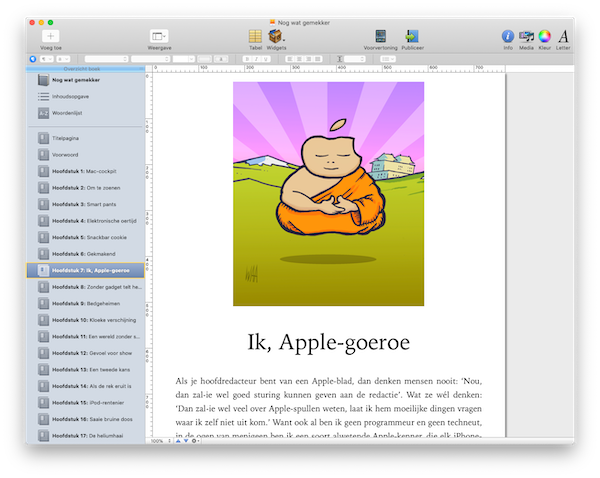The height and width of the screenshot is (478, 600).
Task: Click the text background color well
Action: tap(221, 59)
